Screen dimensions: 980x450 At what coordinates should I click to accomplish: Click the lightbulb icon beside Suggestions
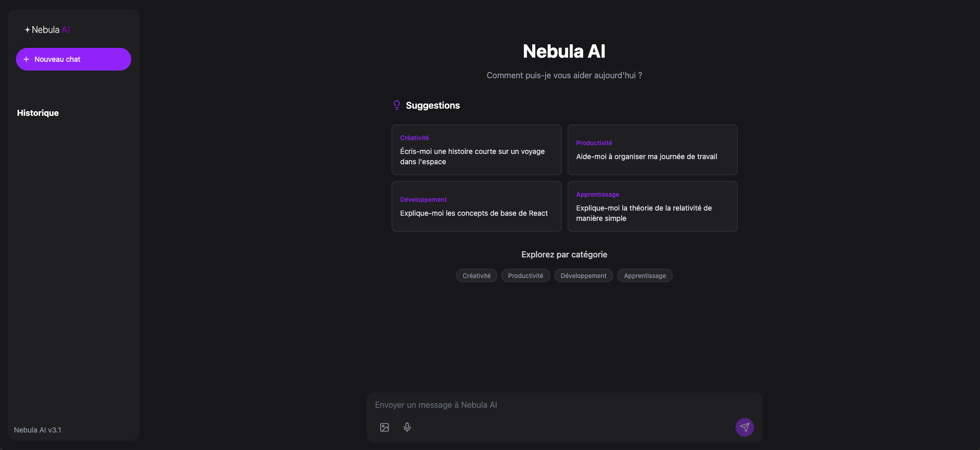click(396, 105)
